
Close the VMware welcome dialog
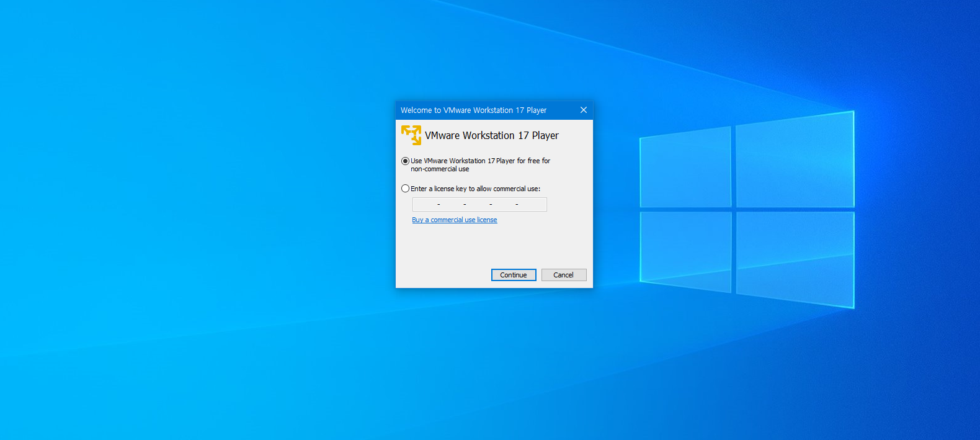tap(584, 110)
